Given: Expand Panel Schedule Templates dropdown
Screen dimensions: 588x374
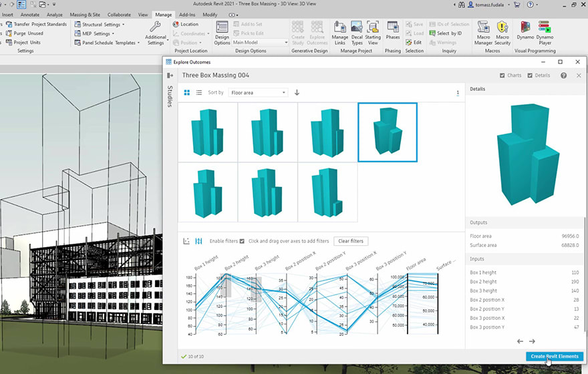Looking at the screenshot, I should click(x=107, y=43).
